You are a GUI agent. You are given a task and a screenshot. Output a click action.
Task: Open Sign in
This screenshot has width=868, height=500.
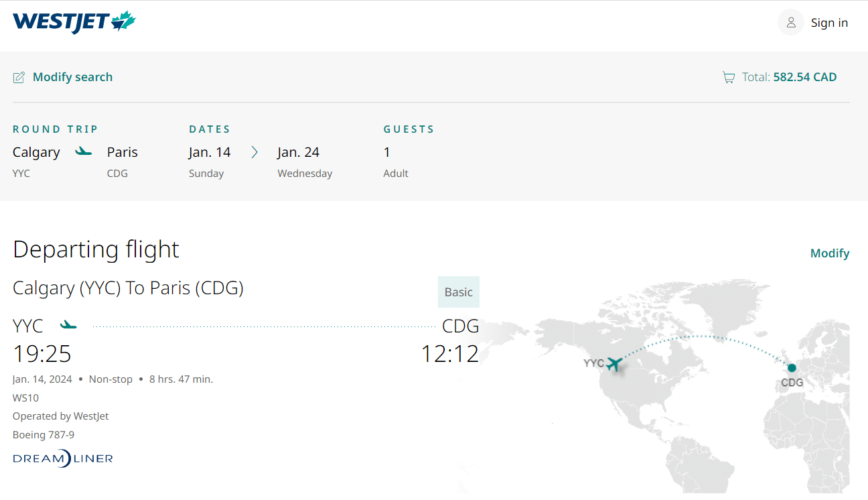(829, 23)
